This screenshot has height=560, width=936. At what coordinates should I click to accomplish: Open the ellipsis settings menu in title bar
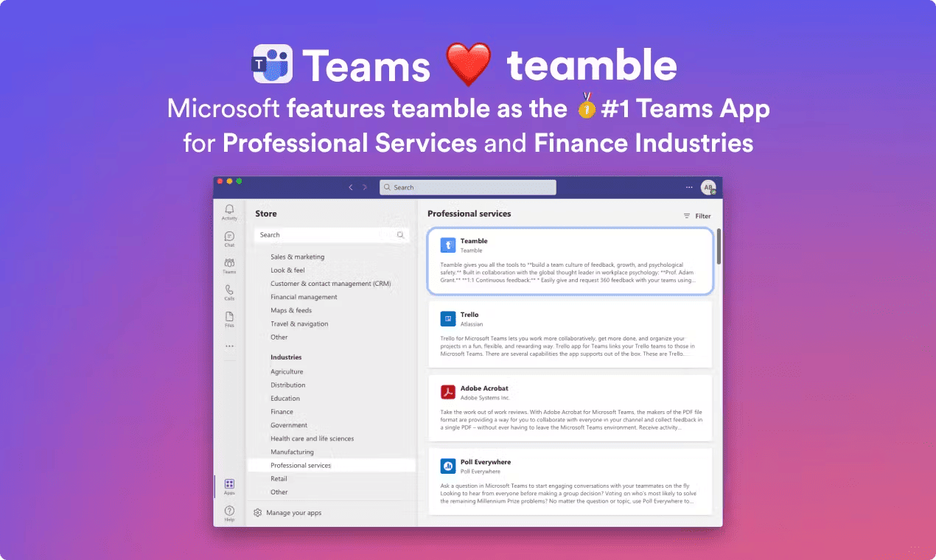(689, 187)
